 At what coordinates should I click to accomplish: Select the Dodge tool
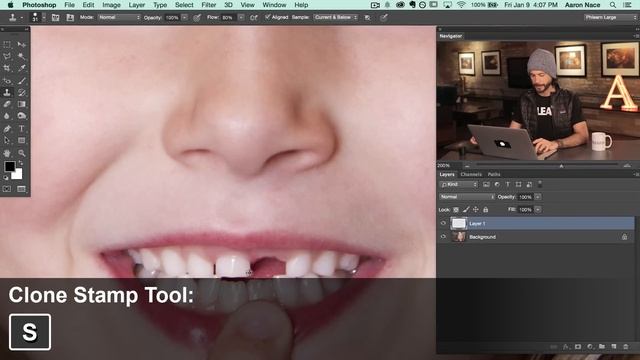[x=22, y=116]
